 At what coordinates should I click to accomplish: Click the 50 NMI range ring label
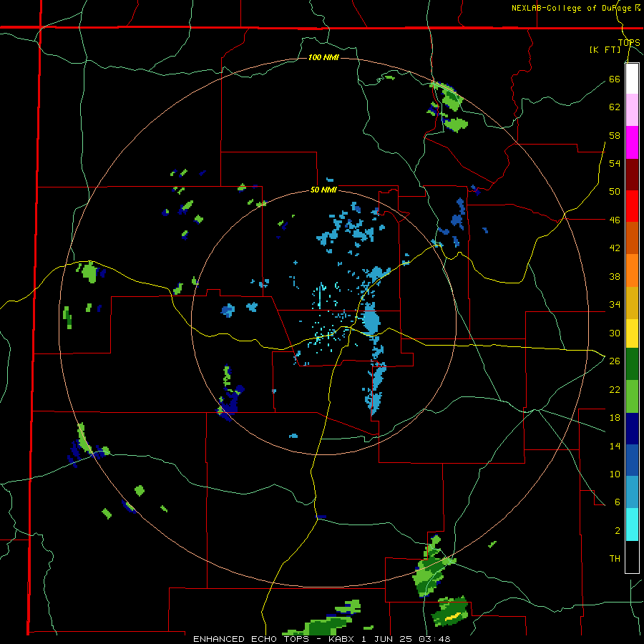323,190
